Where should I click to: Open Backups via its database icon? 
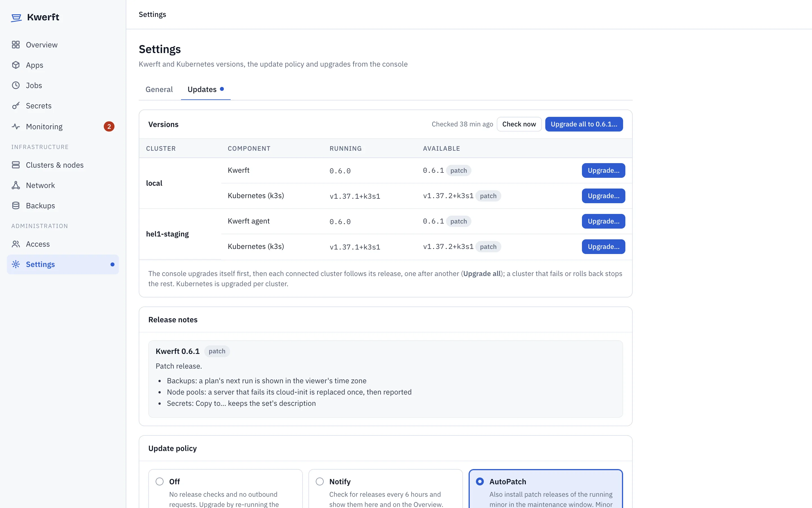click(x=16, y=206)
